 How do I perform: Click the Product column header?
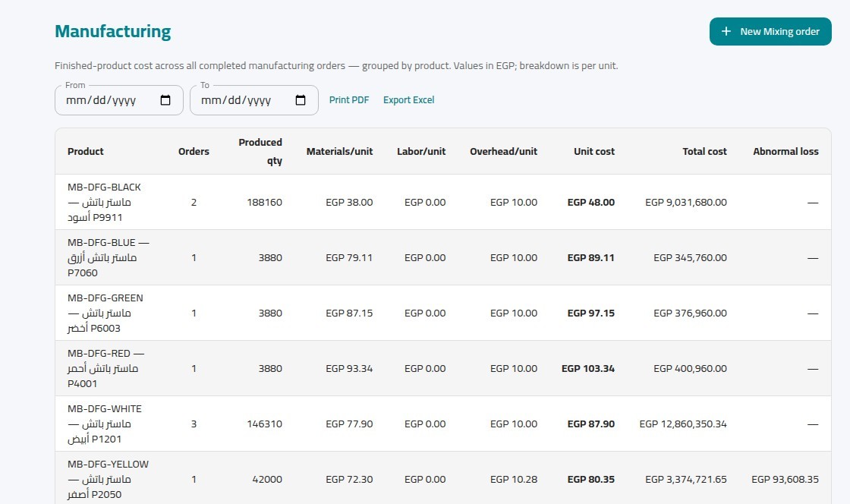click(86, 151)
